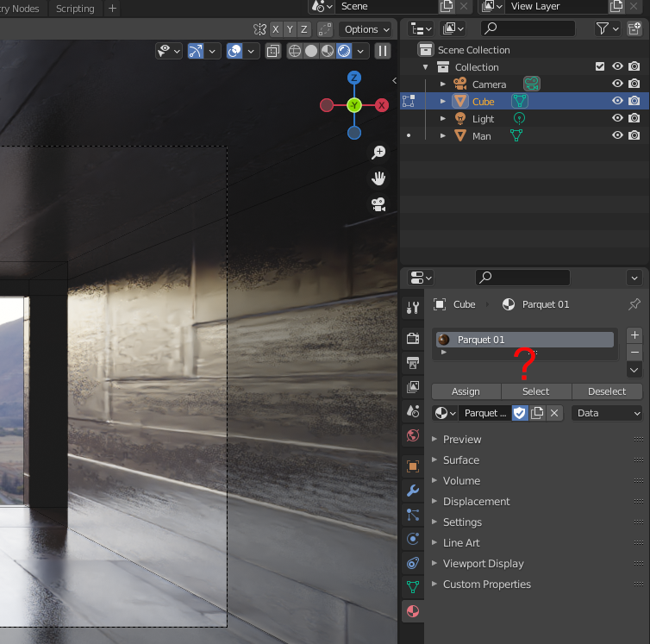Toggle X-ray display mode

273,51
